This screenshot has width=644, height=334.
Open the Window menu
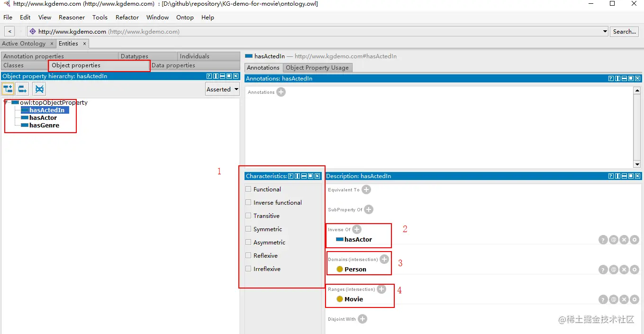click(157, 18)
